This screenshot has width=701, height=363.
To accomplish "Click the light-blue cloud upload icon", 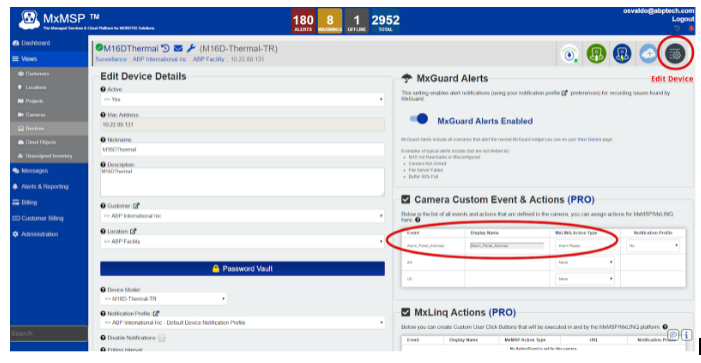I will (x=648, y=54).
